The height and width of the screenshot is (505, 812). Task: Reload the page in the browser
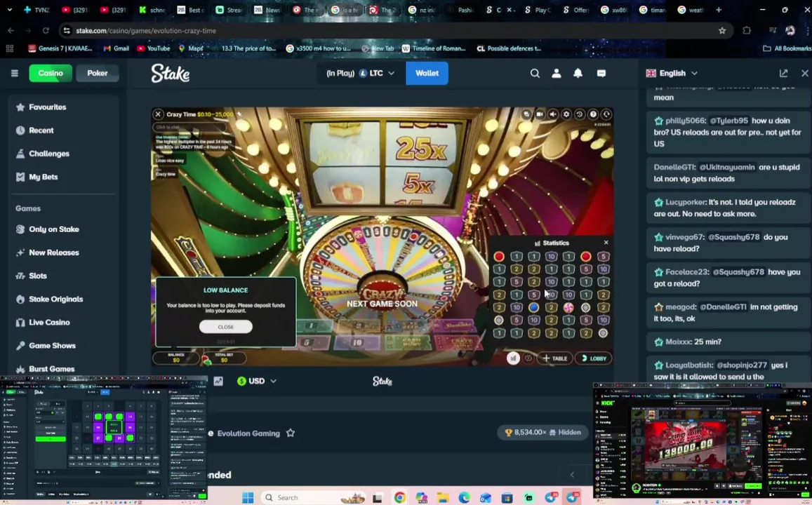(x=46, y=31)
